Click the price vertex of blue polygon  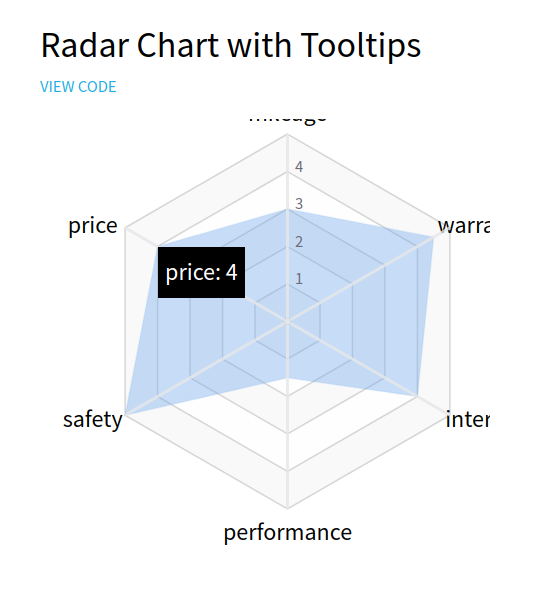(158, 247)
